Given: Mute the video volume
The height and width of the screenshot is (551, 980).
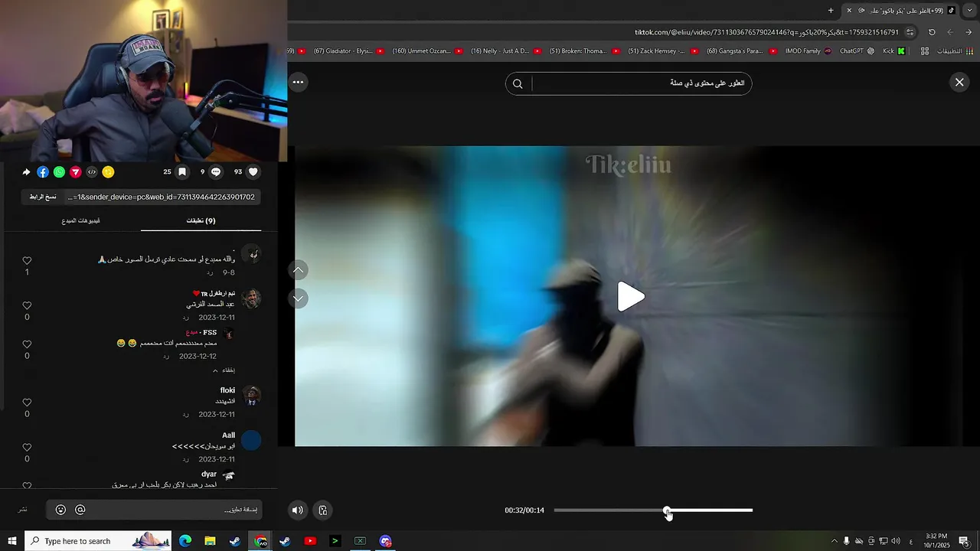Looking at the screenshot, I should pyautogui.click(x=298, y=510).
